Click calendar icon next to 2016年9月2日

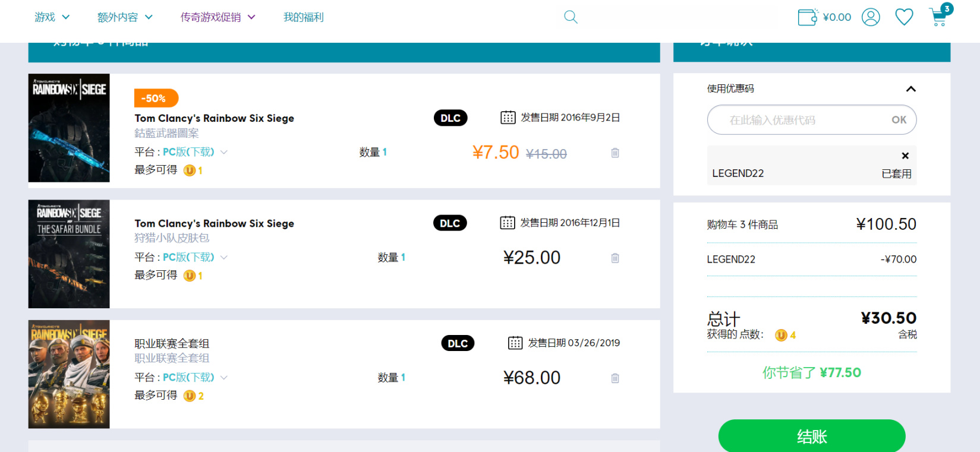click(x=508, y=118)
